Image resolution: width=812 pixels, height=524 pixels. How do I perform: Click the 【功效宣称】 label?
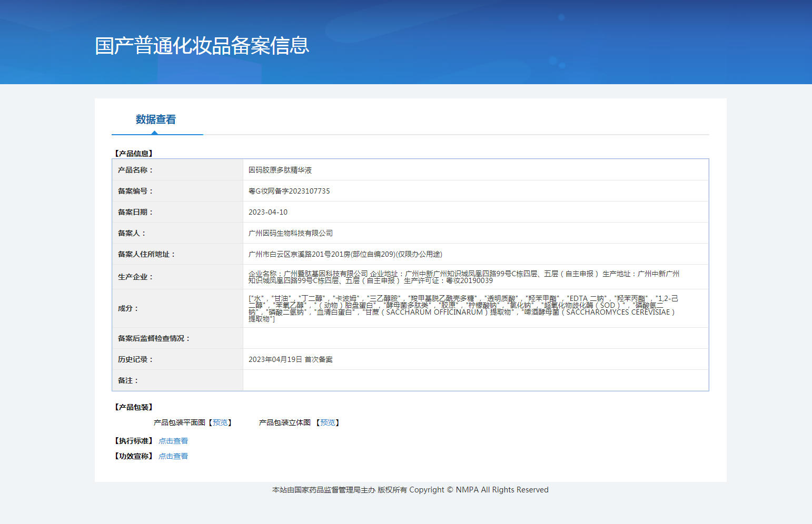pyautogui.click(x=134, y=456)
